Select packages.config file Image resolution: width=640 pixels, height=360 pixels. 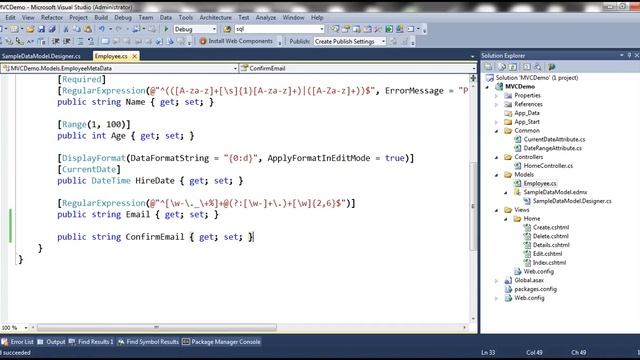point(536,289)
